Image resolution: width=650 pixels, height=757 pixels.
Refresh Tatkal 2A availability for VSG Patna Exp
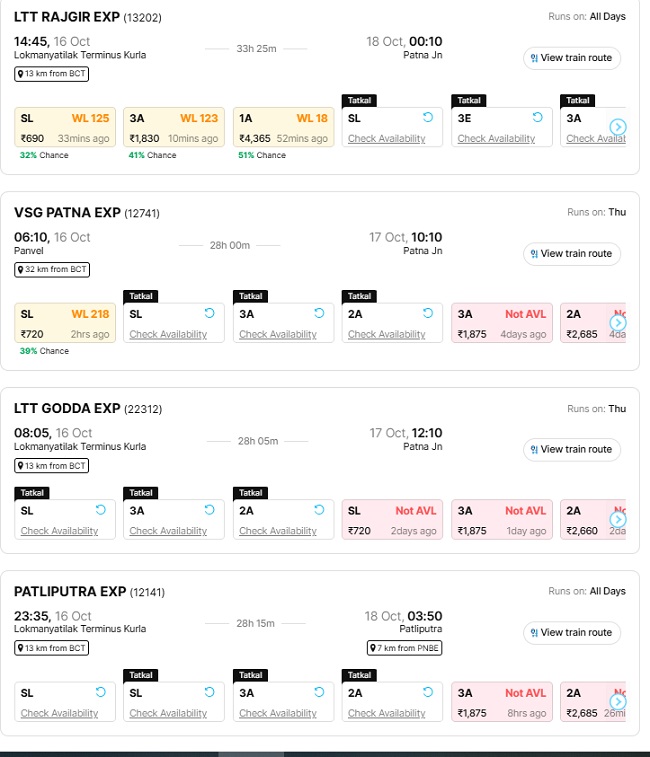pyautogui.click(x=428, y=314)
